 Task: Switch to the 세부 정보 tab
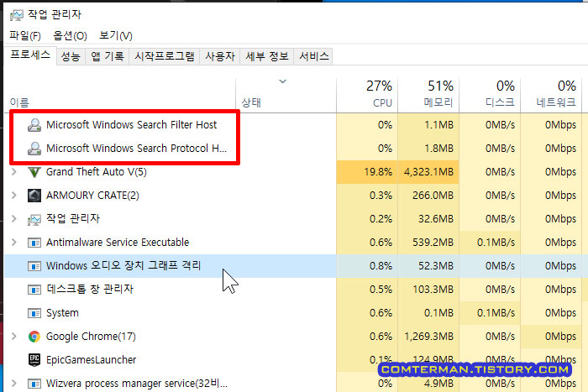tap(266, 56)
